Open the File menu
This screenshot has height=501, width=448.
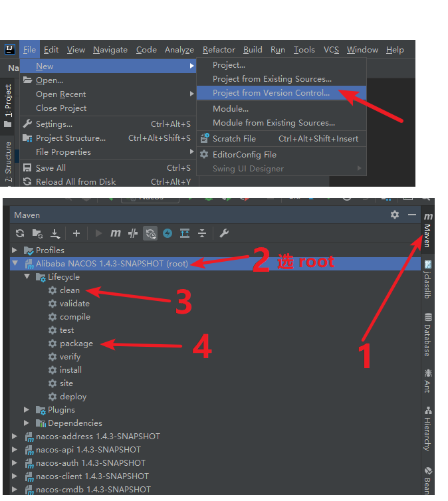coord(29,50)
